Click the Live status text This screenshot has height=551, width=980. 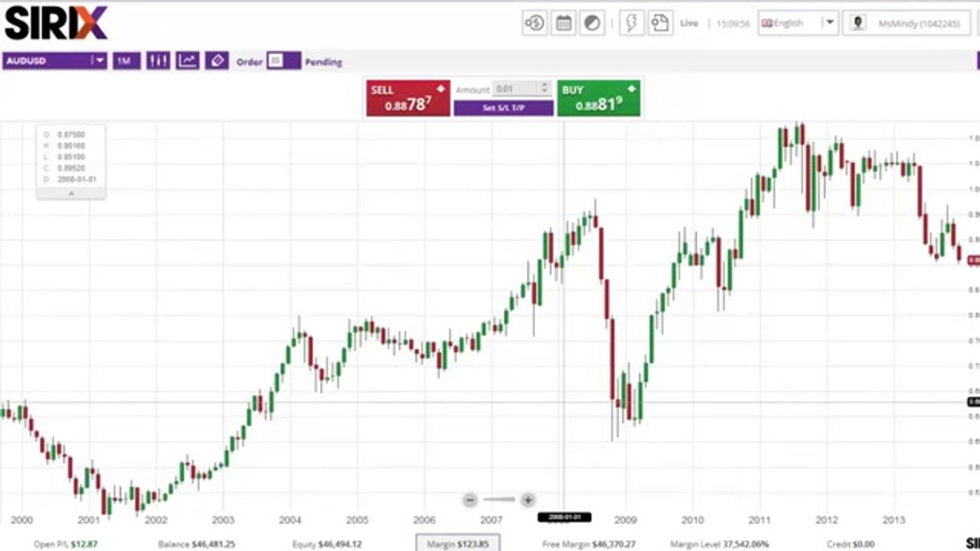point(689,23)
